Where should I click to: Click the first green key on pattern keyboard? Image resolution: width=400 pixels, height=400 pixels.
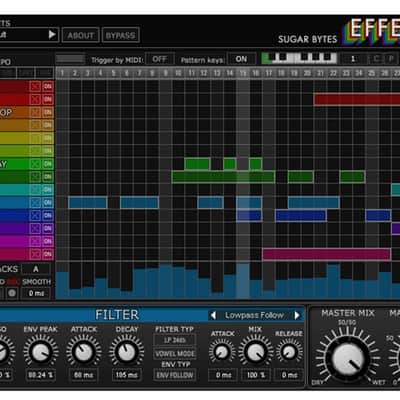pyautogui.click(x=266, y=59)
